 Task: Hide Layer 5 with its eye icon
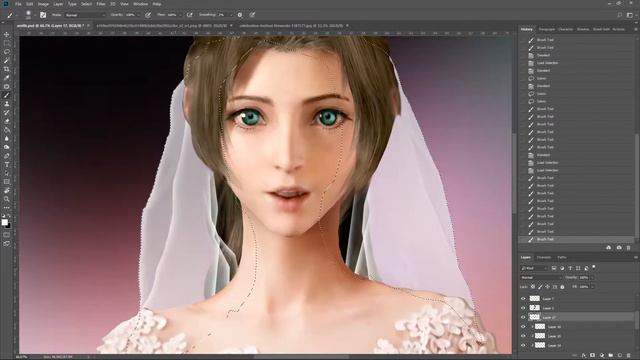click(523, 308)
